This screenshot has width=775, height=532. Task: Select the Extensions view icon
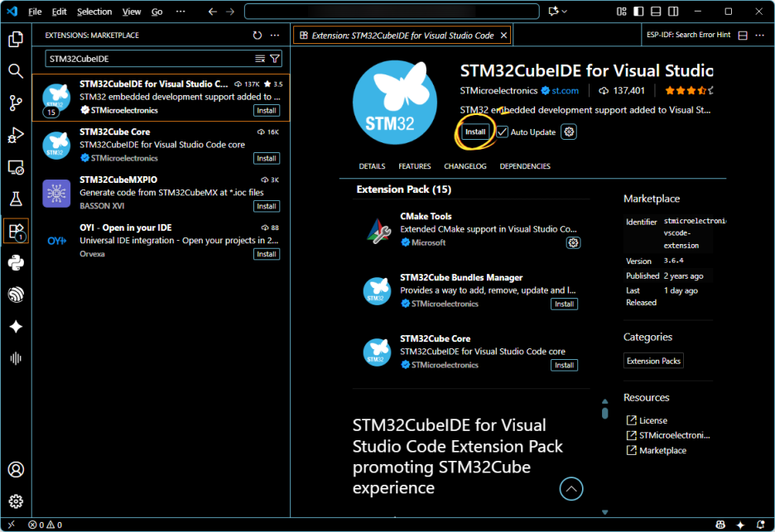point(16,231)
